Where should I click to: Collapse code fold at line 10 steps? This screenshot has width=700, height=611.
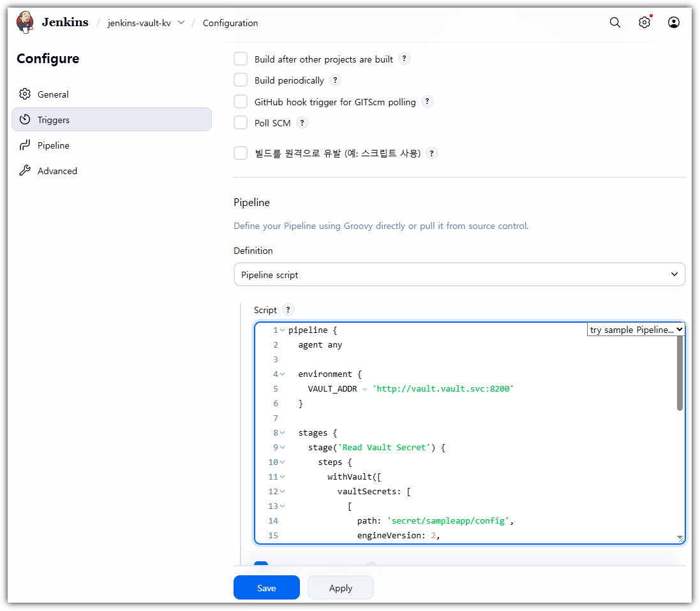point(282,462)
